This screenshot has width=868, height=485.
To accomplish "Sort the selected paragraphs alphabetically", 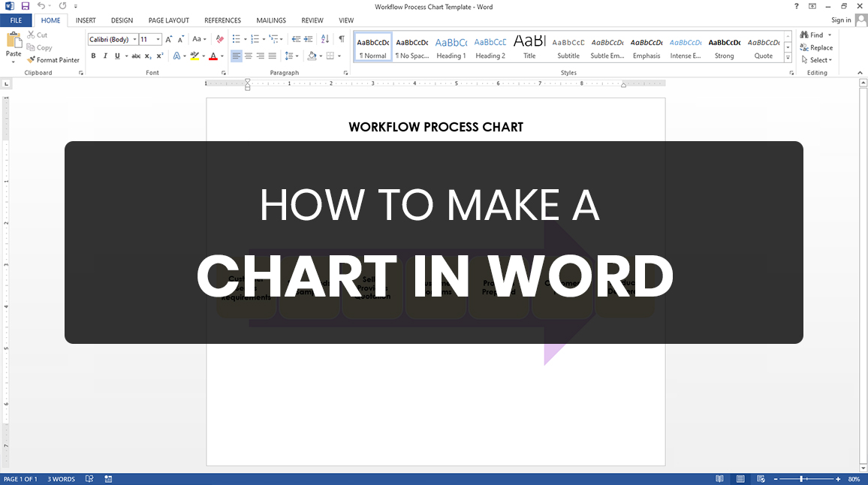I will tap(324, 38).
